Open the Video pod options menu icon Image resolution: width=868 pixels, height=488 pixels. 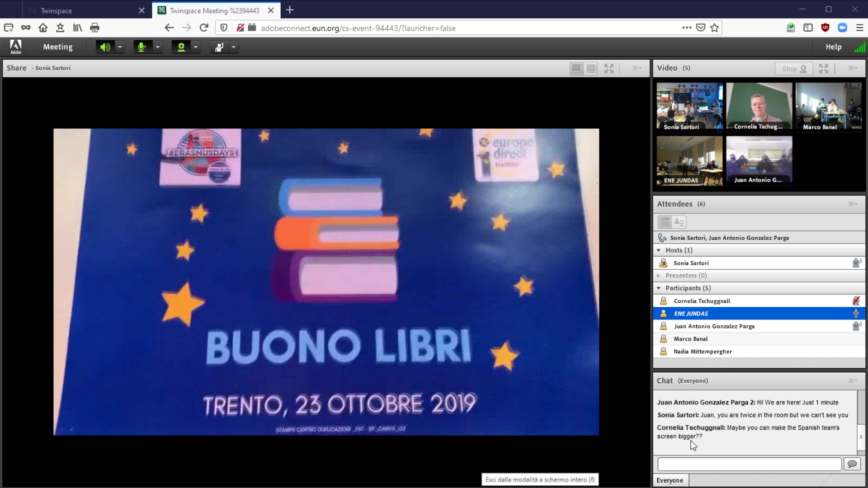click(x=853, y=68)
